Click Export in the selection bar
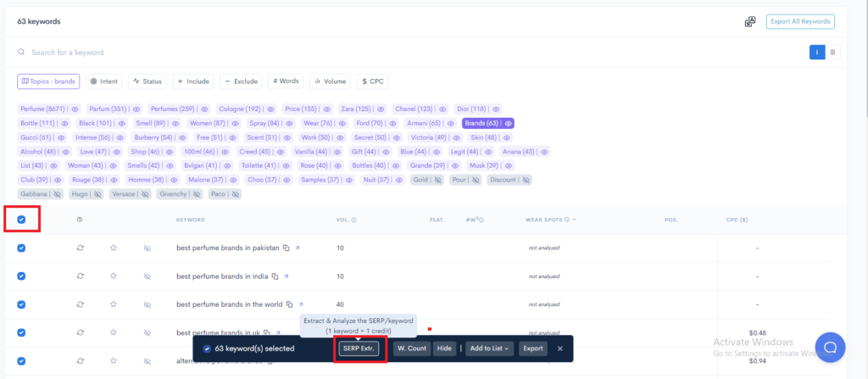868x379 pixels. click(x=533, y=348)
